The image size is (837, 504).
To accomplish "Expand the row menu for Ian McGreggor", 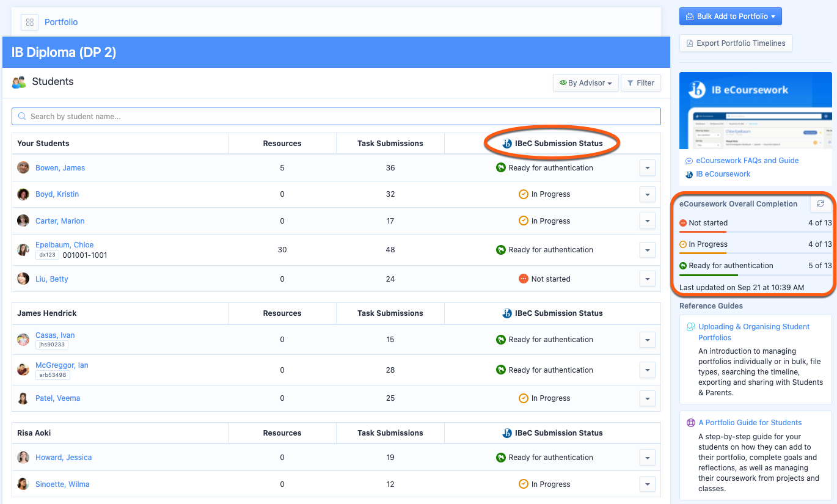I will click(x=647, y=370).
